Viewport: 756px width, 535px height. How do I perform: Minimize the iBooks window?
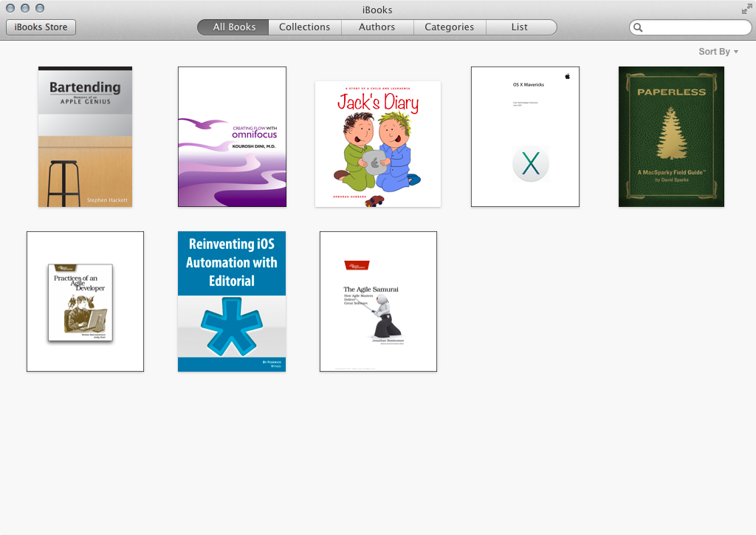coord(25,8)
